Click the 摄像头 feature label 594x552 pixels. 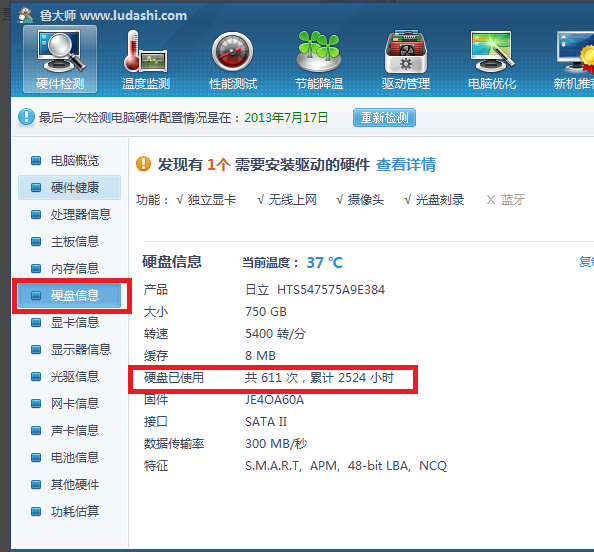[366, 200]
